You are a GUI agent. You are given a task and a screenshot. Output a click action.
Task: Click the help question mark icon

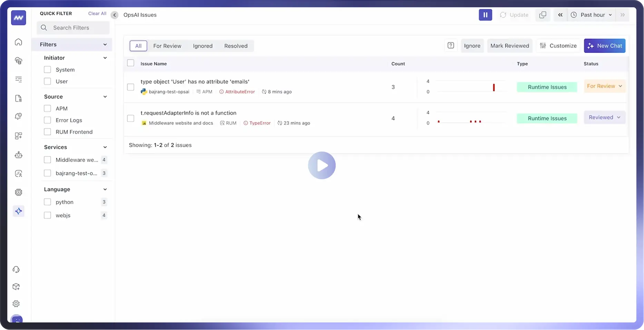(x=450, y=45)
